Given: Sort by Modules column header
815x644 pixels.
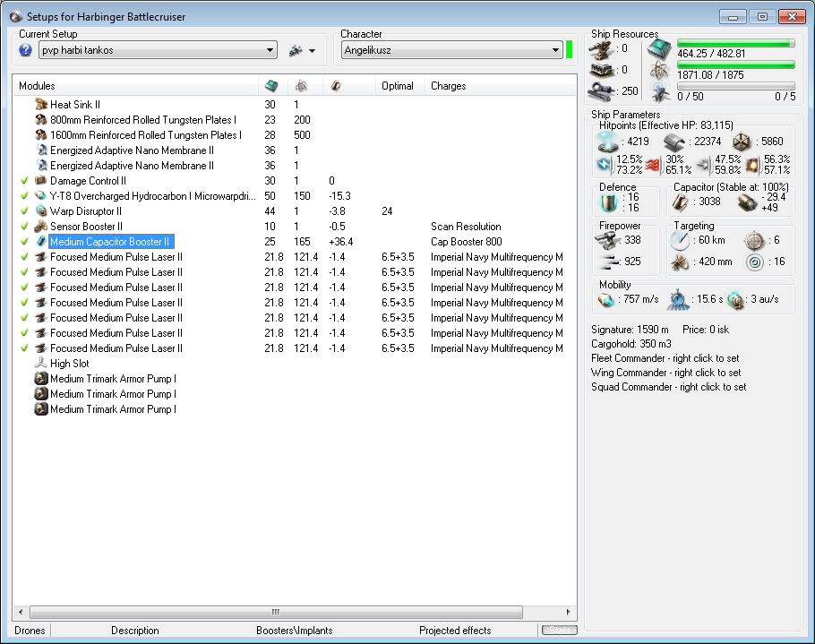Looking at the screenshot, I should coord(135,86).
